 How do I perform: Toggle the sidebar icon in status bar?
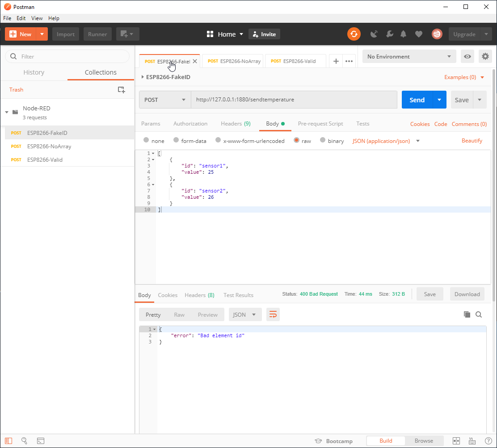(8, 441)
